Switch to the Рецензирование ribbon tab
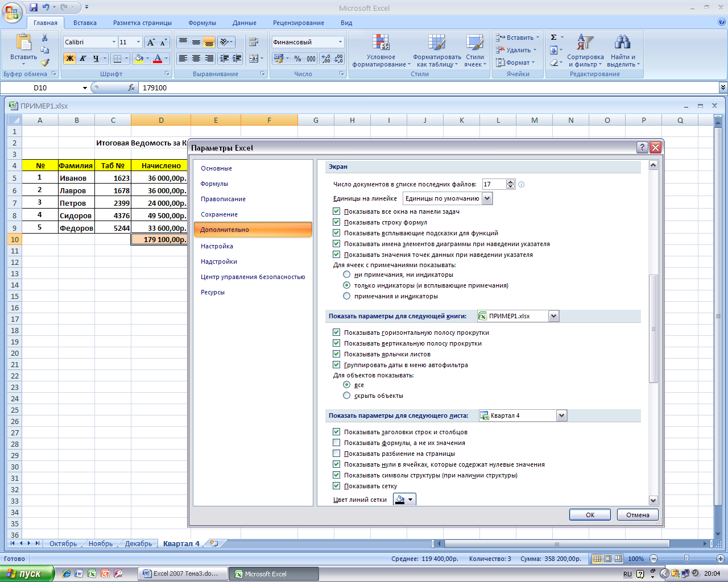 (x=299, y=23)
